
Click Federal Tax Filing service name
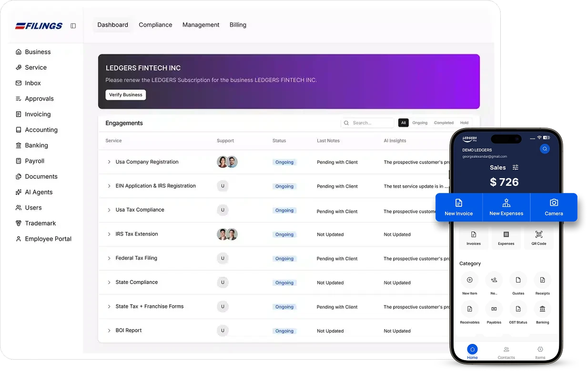click(136, 258)
